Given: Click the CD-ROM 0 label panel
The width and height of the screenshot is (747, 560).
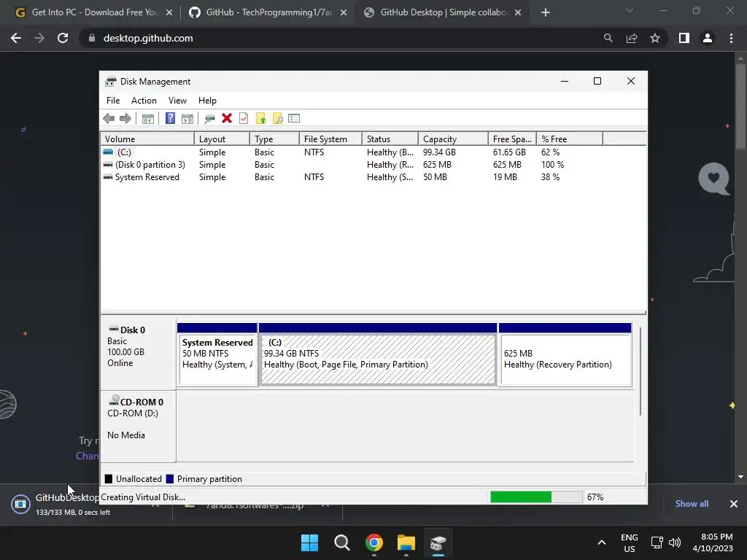Looking at the screenshot, I should click(x=138, y=426).
